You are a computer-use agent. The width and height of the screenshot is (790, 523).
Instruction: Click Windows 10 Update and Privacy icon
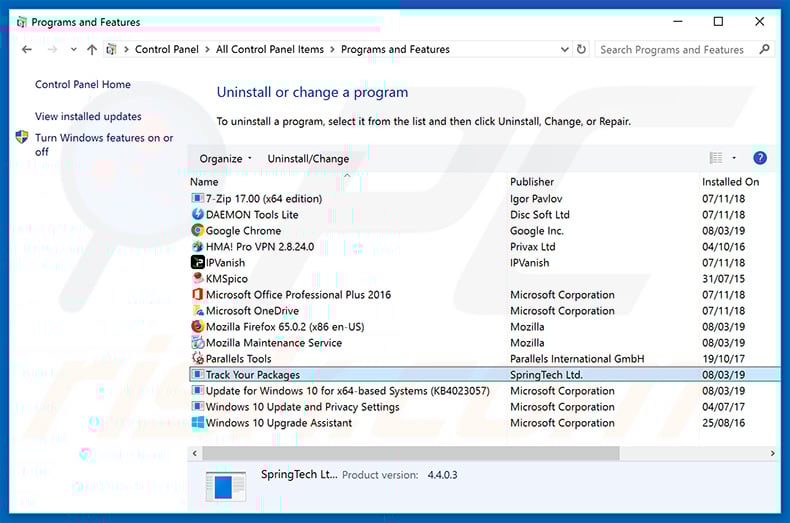coord(198,407)
